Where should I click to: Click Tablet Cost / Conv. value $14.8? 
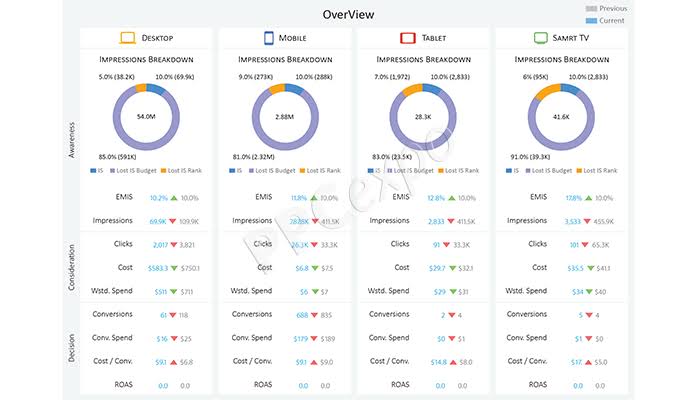(x=438, y=362)
